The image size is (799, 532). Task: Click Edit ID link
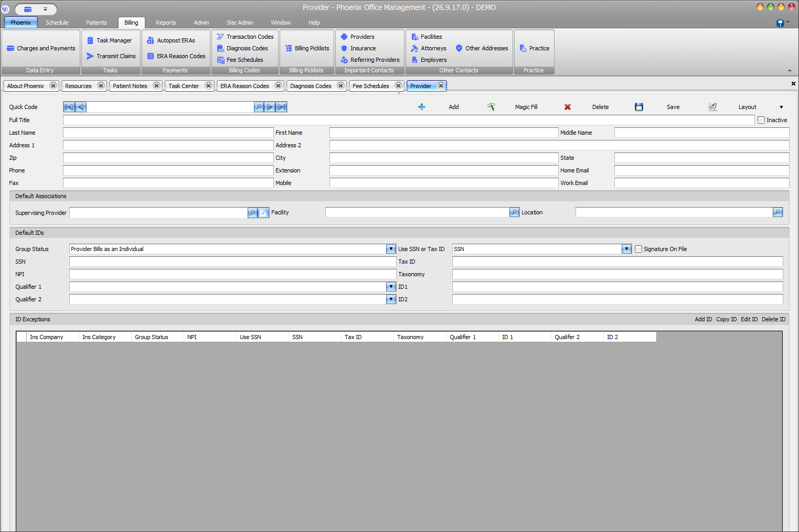[x=749, y=319]
